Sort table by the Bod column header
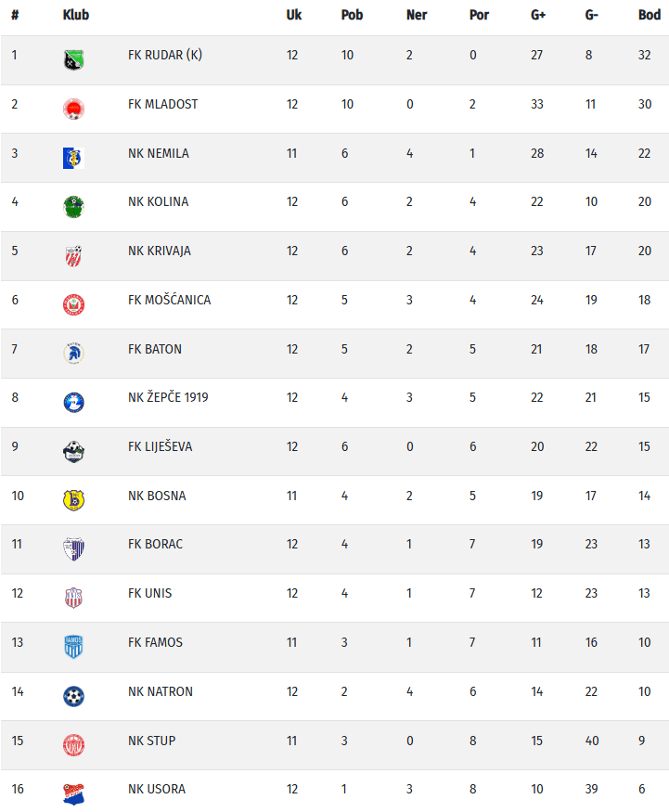 point(650,15)
